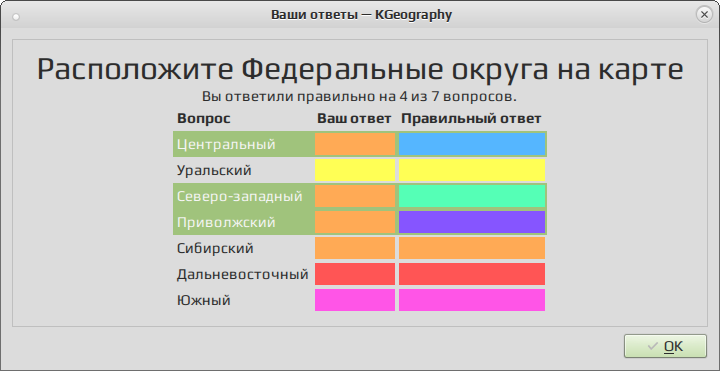720x371 pixels.
Task: Select the Северо-западный question label
Action: coord(240,197)
